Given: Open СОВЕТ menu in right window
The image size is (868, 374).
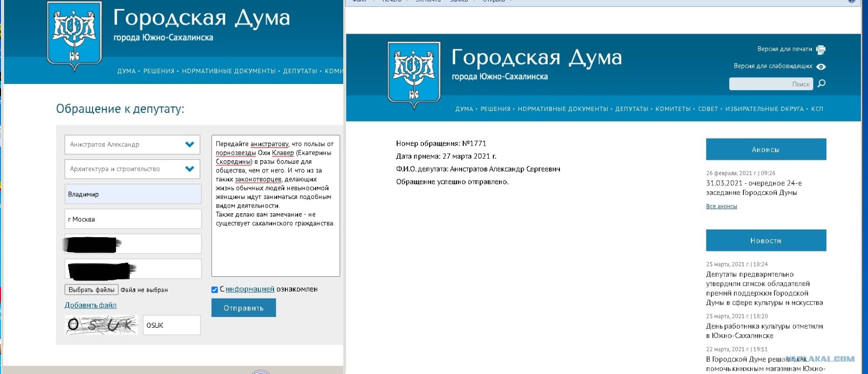Looking at the screenshot, I should (708, 109).
